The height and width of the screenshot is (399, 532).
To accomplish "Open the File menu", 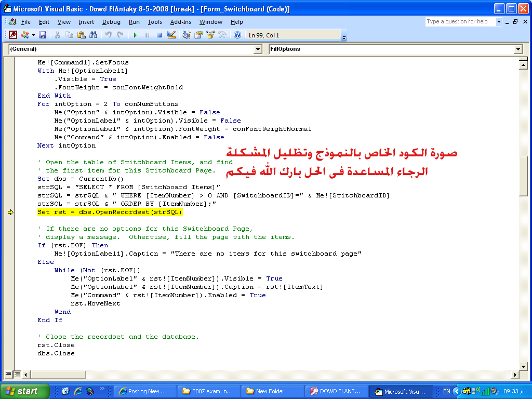I will [26, 22].
